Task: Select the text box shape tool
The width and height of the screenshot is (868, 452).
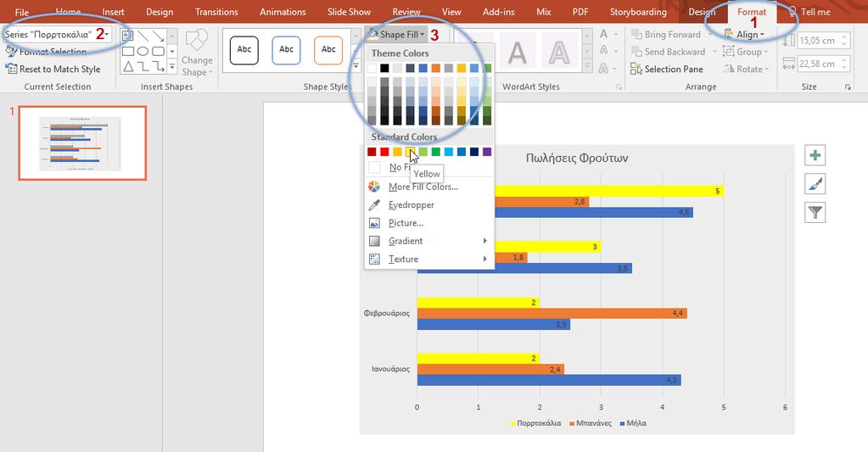Action: pos(127,36)
